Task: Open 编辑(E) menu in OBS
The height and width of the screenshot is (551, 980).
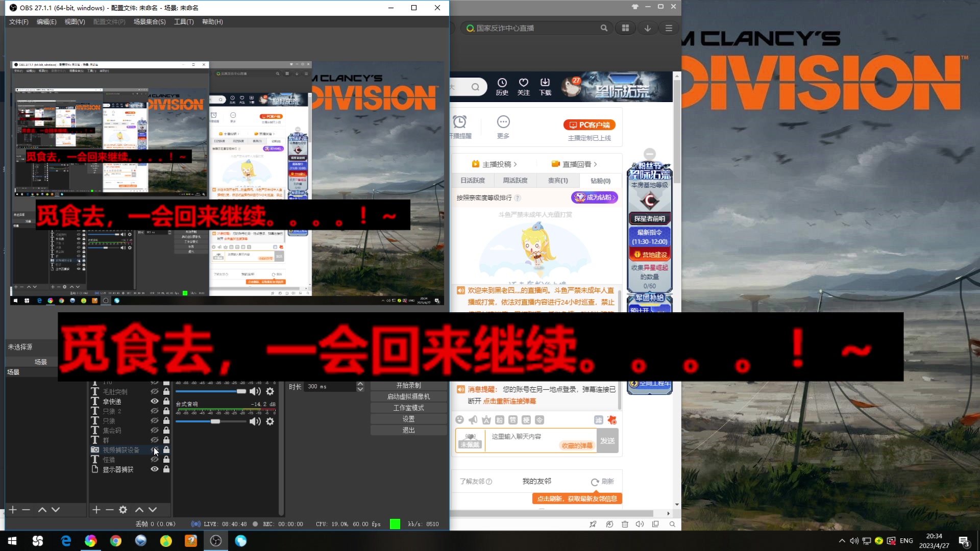Action: [46, 22]
